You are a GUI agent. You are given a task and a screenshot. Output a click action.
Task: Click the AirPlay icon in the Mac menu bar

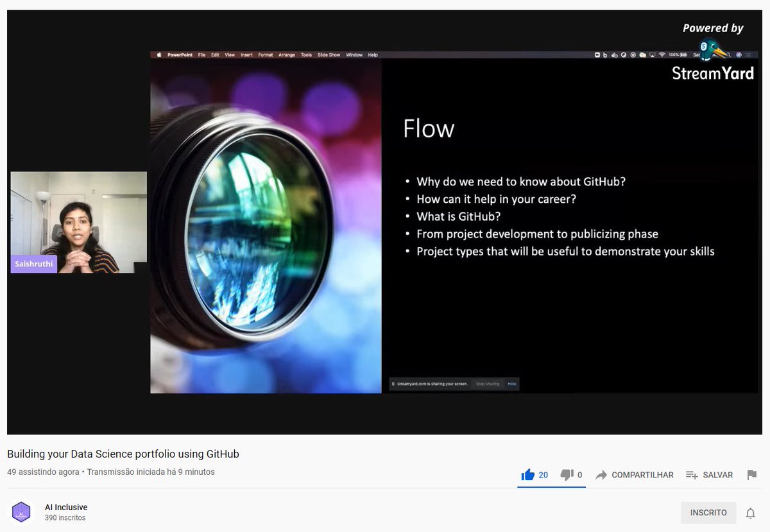[653, 55]
